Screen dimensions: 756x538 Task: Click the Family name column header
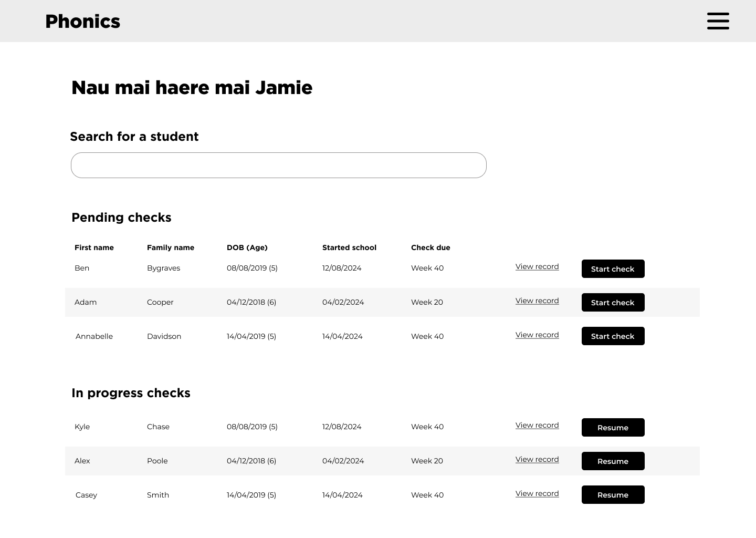[x=170, y=247]
